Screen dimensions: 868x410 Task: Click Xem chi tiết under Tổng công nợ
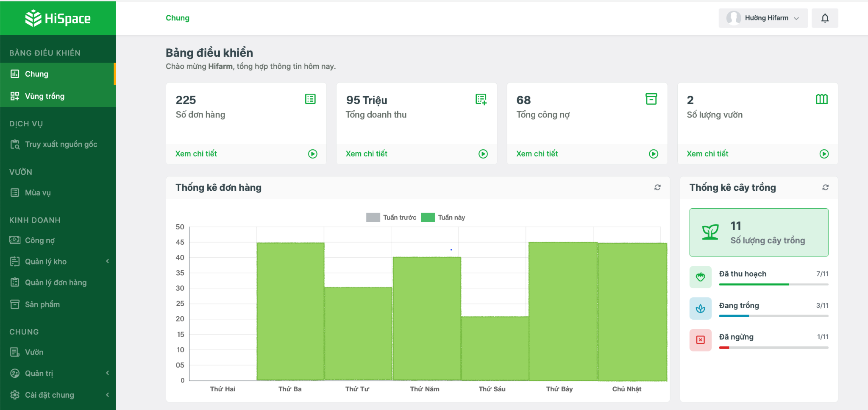(537, 154)
